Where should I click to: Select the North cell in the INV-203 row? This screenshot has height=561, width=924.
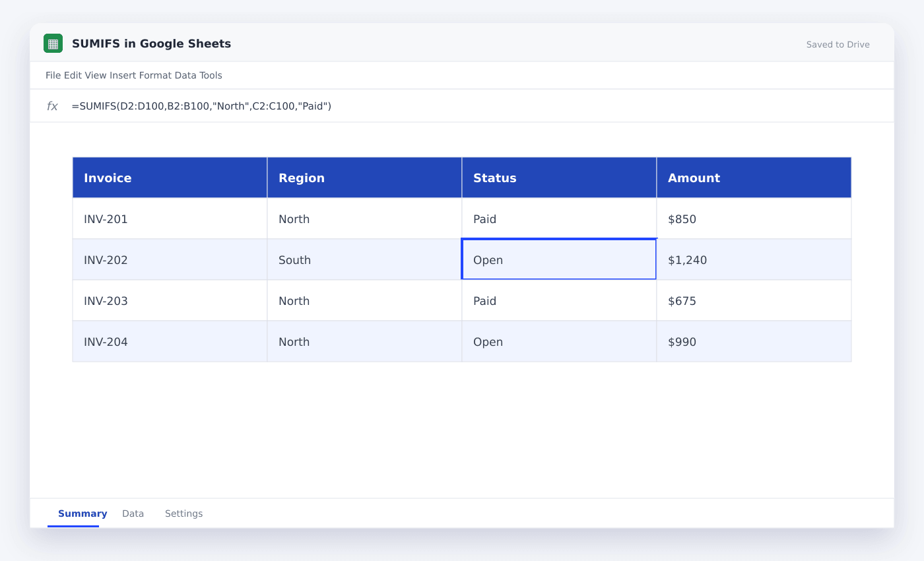click(364, 300)
